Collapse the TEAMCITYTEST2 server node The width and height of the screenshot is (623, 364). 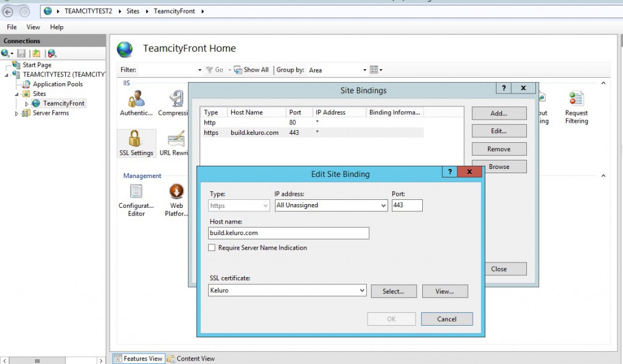pyautogui.click(x=6, y=75)
